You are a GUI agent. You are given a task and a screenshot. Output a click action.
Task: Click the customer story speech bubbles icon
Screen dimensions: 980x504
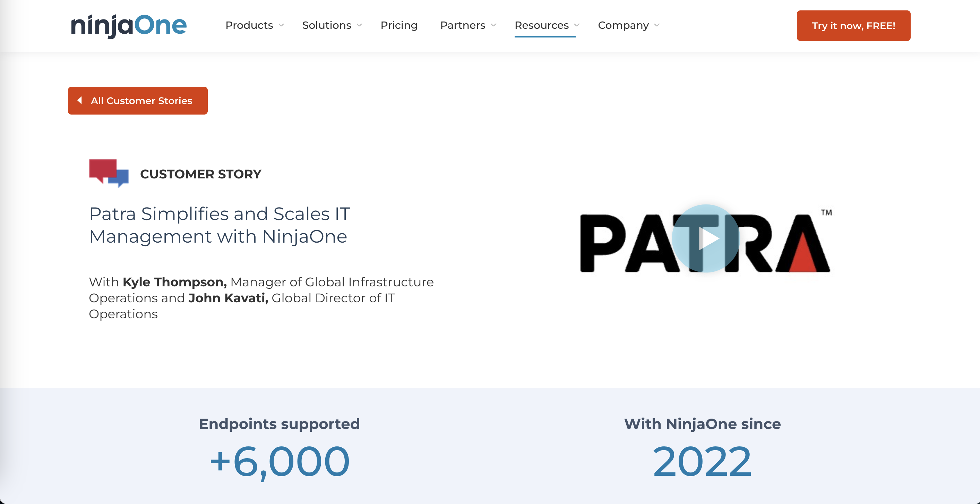(109, 173)
